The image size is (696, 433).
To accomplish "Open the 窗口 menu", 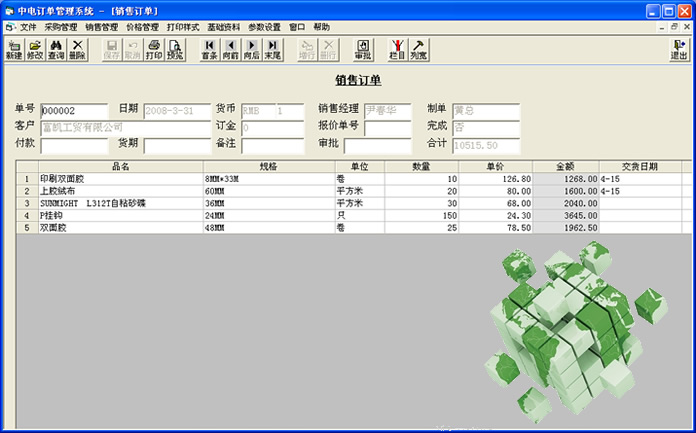I will pos(297,27).
